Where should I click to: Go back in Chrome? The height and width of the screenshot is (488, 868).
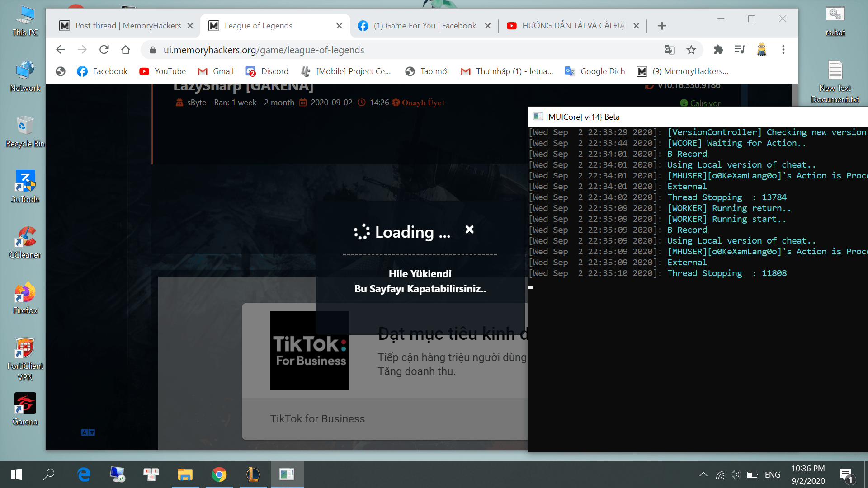tap(61, 50)
